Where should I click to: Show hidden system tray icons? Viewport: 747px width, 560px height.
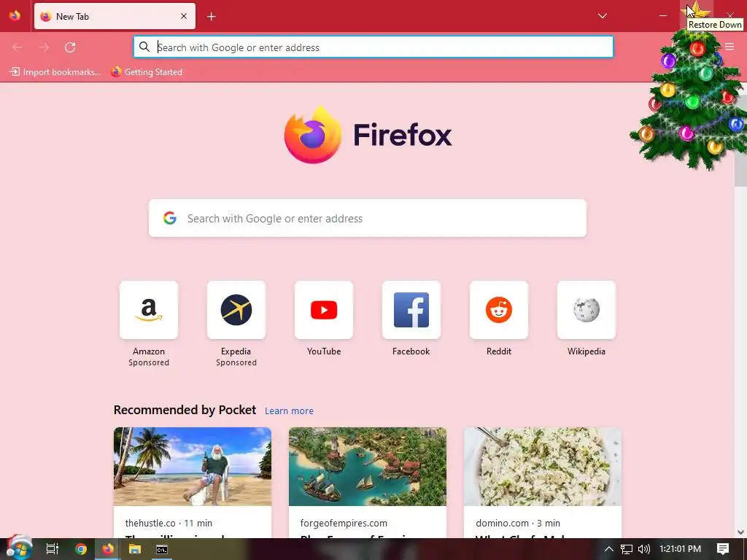(x=608, y=549)
